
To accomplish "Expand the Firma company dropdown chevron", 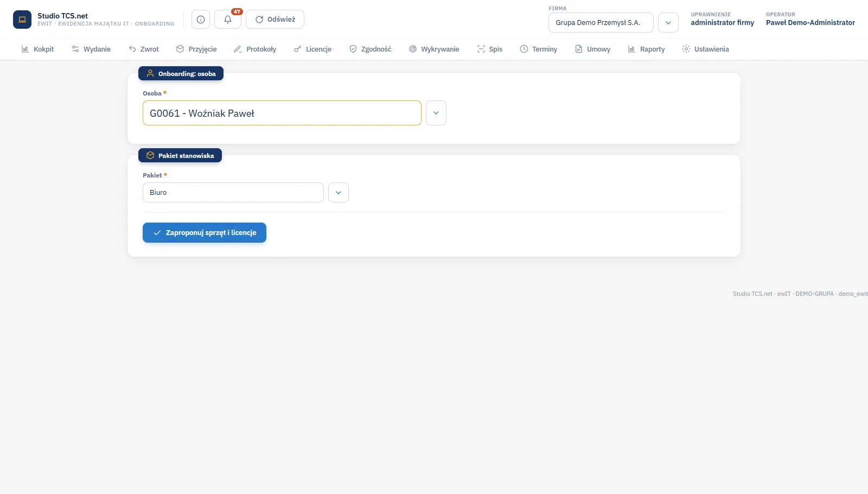I will click(x=668, y=23).
